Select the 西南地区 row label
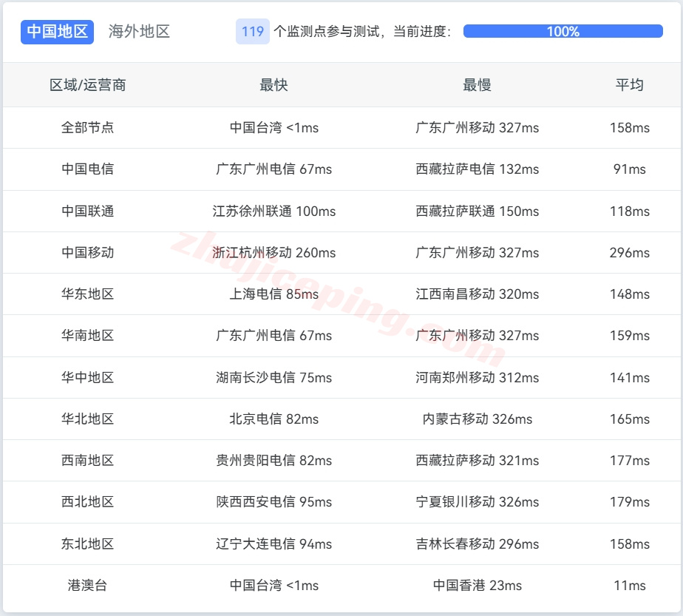 (87, 461)
